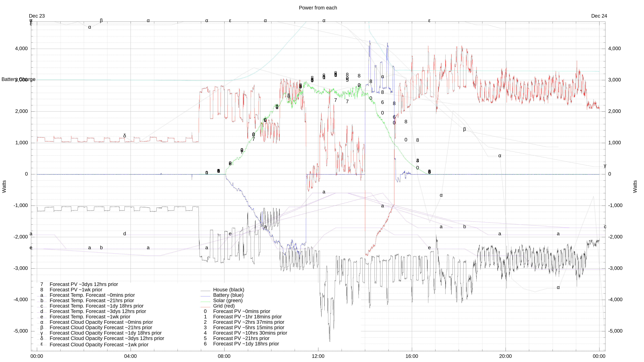Select legend entry "Forecast PV ~21hrs prior"

click(x=241, y=338)
